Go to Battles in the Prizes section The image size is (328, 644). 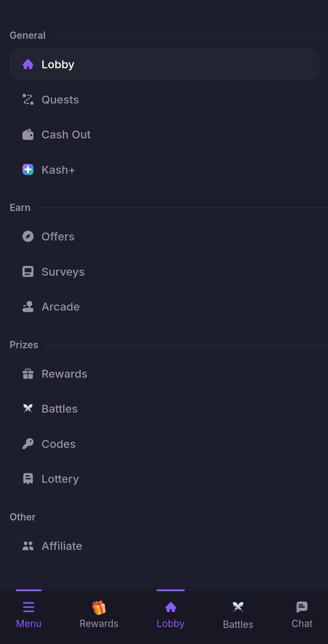[x=164, y=409]
